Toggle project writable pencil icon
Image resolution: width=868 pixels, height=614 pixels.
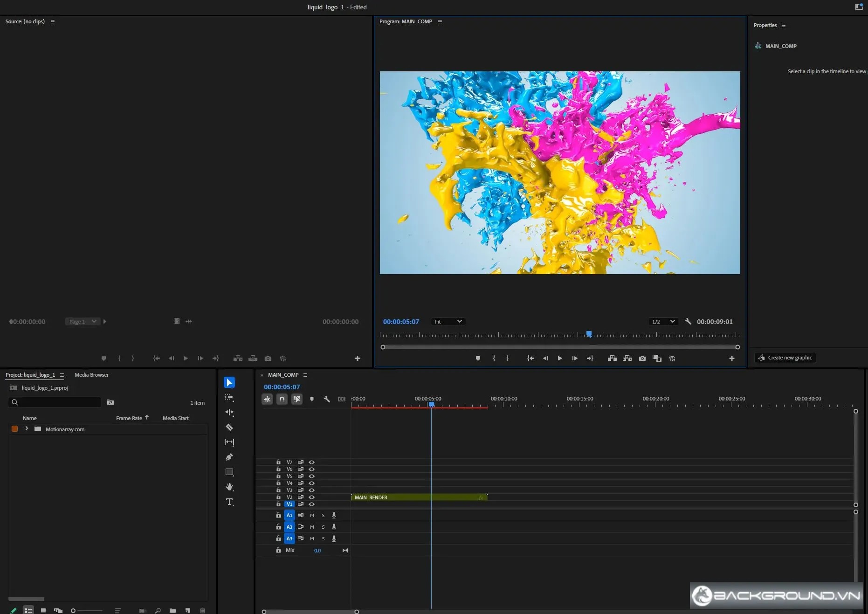tap(13, 610)
